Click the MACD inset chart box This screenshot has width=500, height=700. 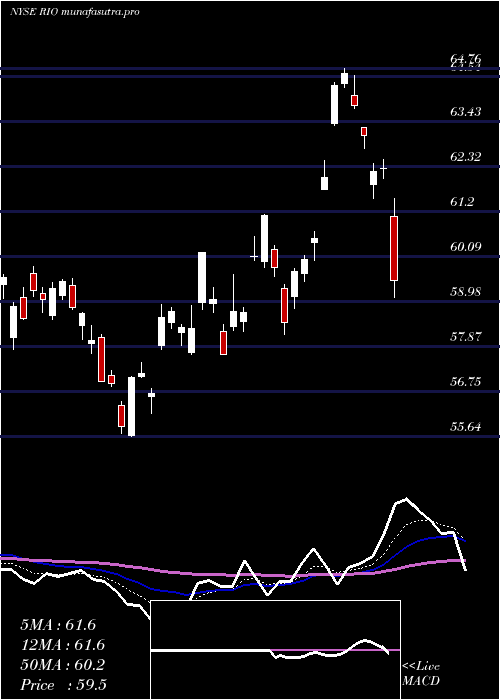pyautogui.click(x=275, y=650)
